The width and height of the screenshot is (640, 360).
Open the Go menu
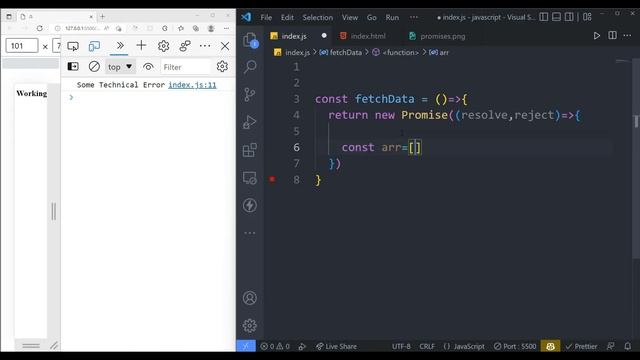[371, 18]
